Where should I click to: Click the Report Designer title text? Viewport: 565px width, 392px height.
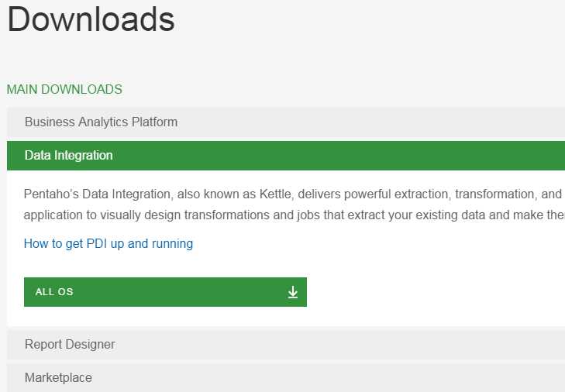coord(70,345)
